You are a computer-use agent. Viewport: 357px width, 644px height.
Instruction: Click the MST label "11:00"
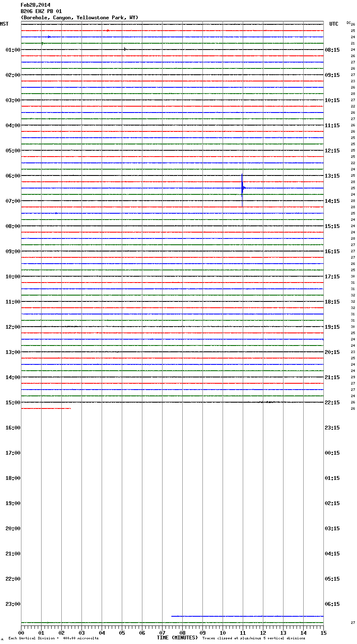pyautogui.click(x=13, y=302)
